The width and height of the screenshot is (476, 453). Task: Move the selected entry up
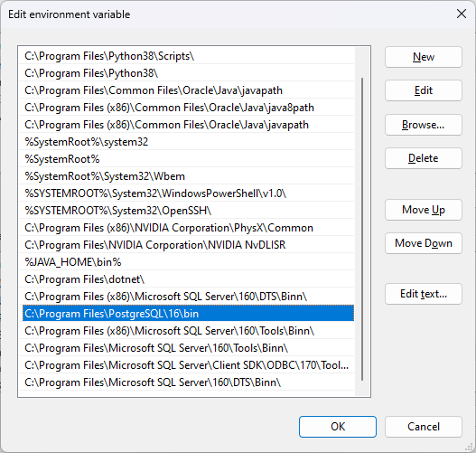point(424,210)
